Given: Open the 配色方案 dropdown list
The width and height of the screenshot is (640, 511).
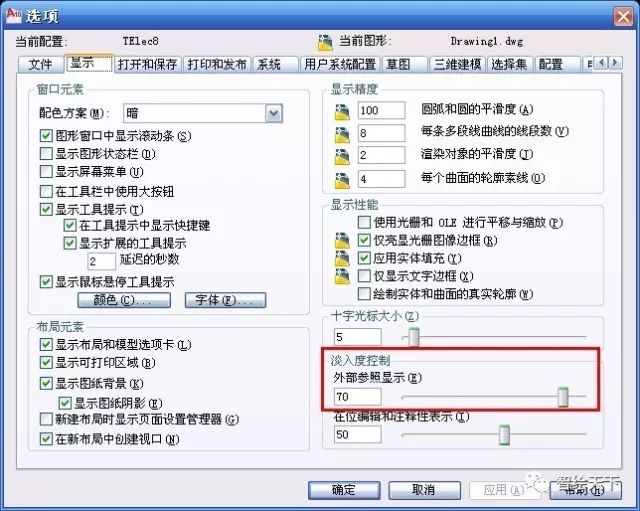Looking at the screenshot, I should click(273, 113).
